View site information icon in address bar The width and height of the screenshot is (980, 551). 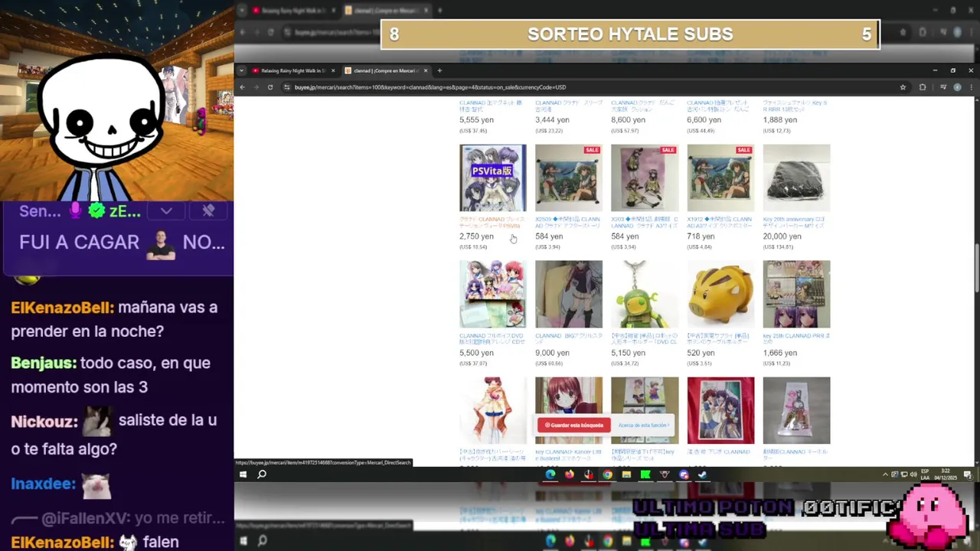287,87
